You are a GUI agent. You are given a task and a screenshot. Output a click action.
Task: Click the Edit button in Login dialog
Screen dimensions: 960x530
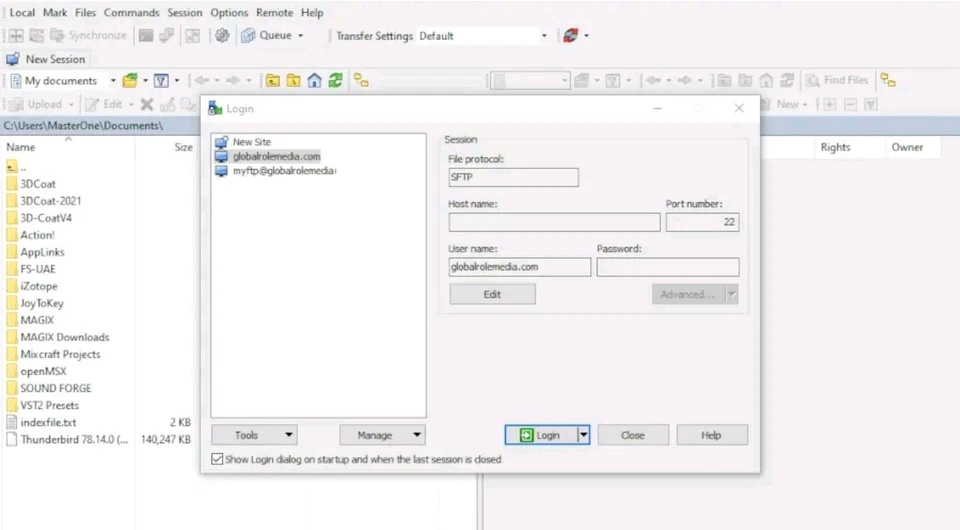tap(492, 294)
